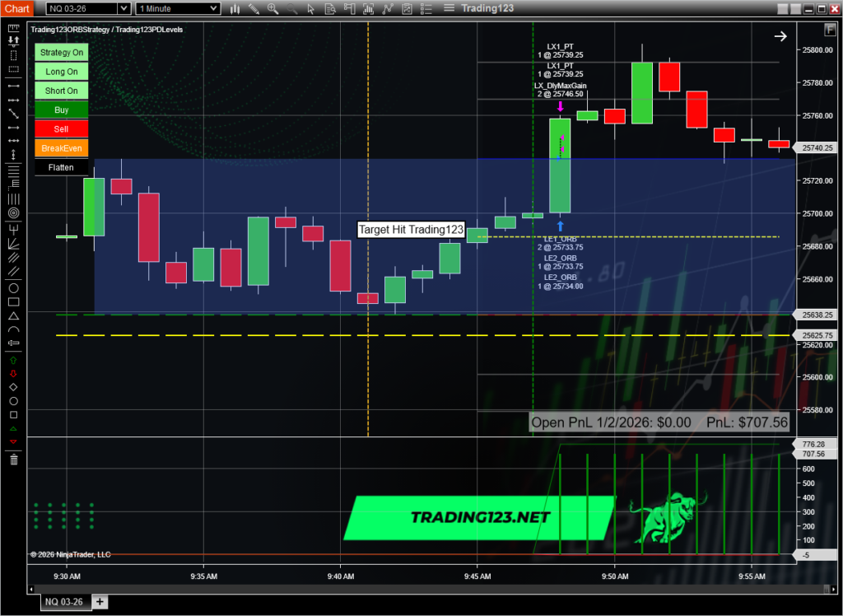The image size is (843, 616).
Task: Select the cursor pointer tool icon
Action: [x=311, y=8]
